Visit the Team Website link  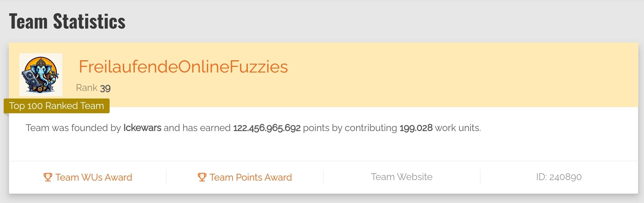402,177
